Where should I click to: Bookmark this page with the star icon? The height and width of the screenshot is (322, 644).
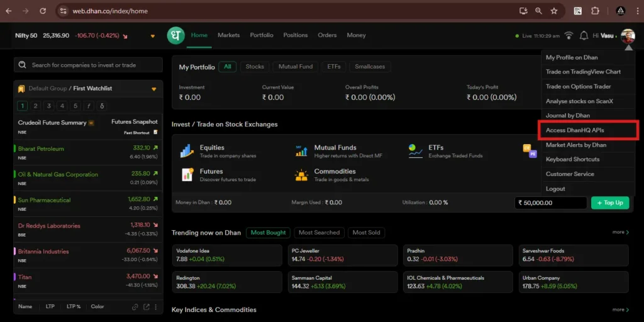pos(554,11)
